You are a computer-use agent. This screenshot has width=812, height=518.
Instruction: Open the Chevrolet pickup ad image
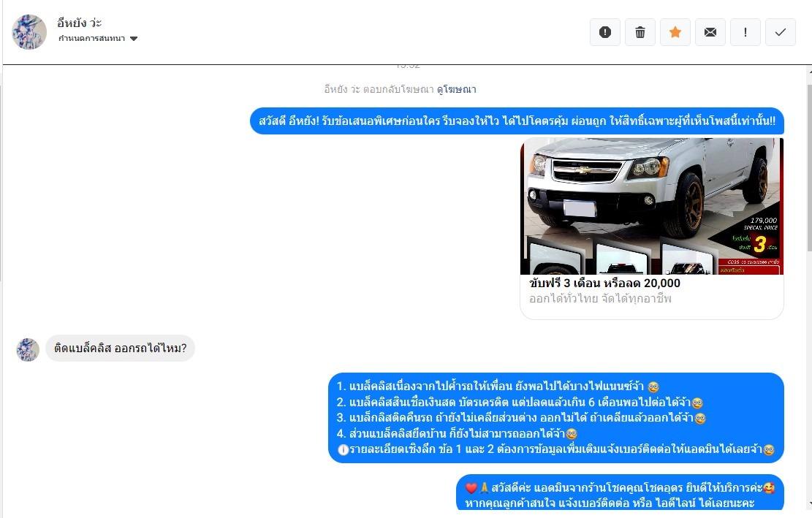coord(651,206)
